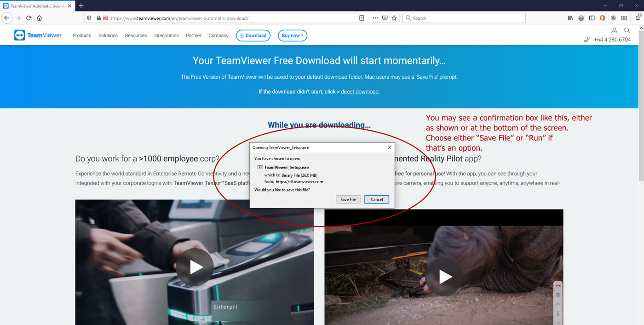644x325 pixels.
Task: Play the Enterprise video on the left
Action: [195, 267]
